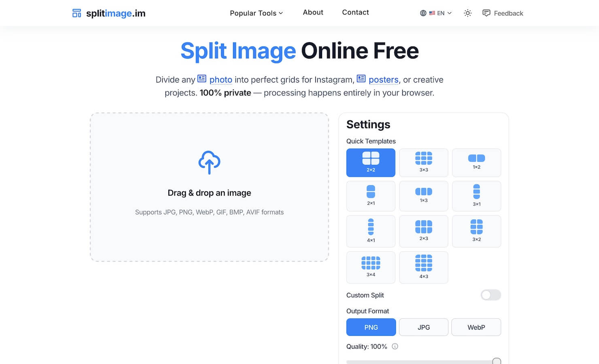Click the splitimage.im logo
Image resolution: width=599 pixels, height=364 pixels.
(x=109, y=13)
